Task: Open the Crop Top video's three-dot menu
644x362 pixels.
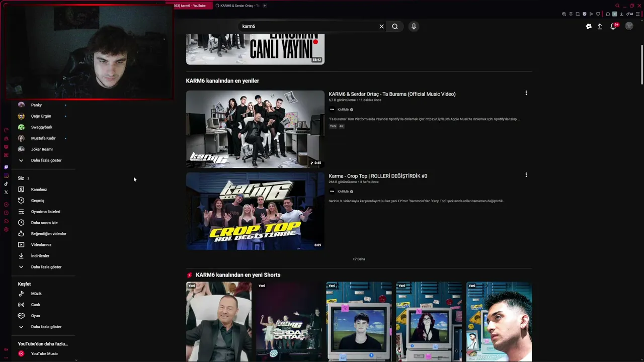Action: 526,175
